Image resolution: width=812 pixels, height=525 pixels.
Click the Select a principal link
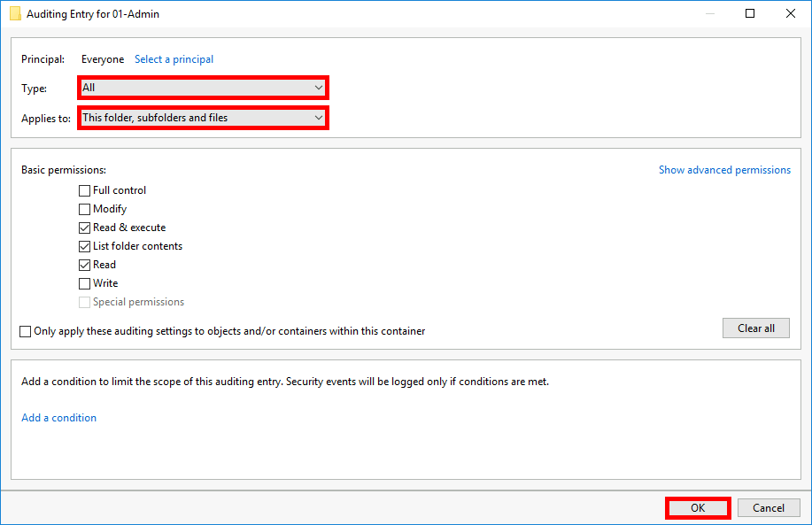tap(174, 58)
